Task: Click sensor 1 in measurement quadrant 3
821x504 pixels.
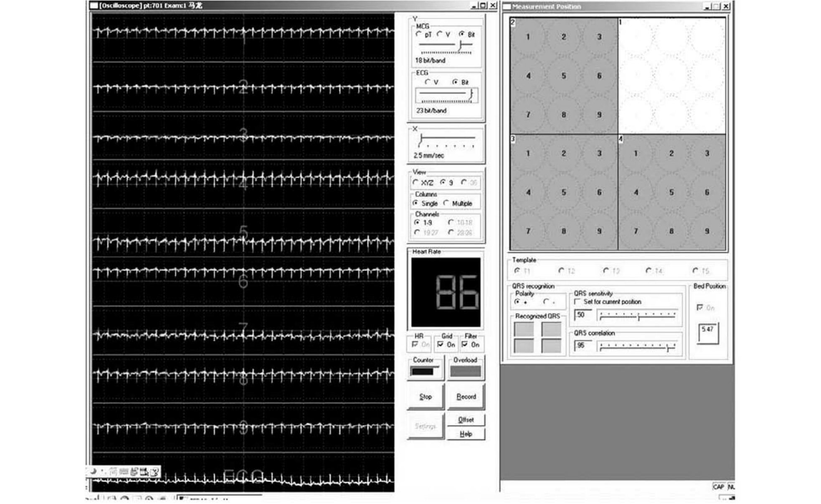Action: click(528, 153)
